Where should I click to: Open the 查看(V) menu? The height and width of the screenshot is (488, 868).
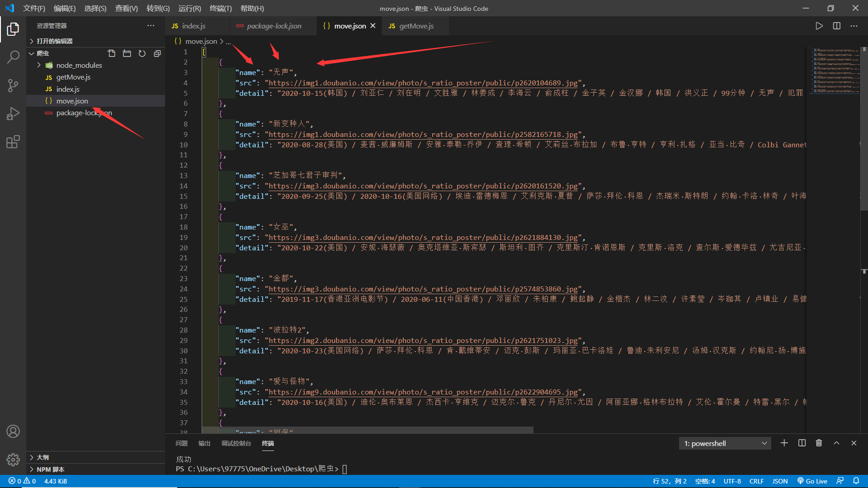pyautogui.click(x=127, y=8)
